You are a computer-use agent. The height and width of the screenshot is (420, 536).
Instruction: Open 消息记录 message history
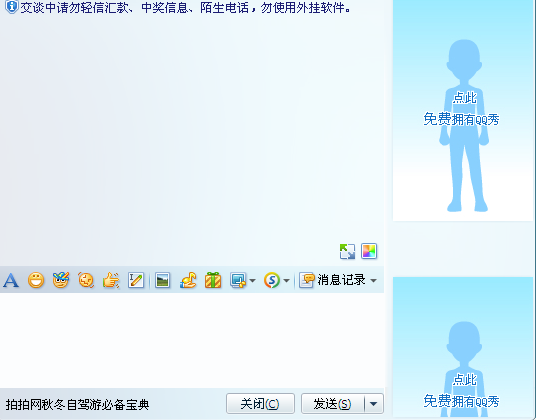(333, 280)
